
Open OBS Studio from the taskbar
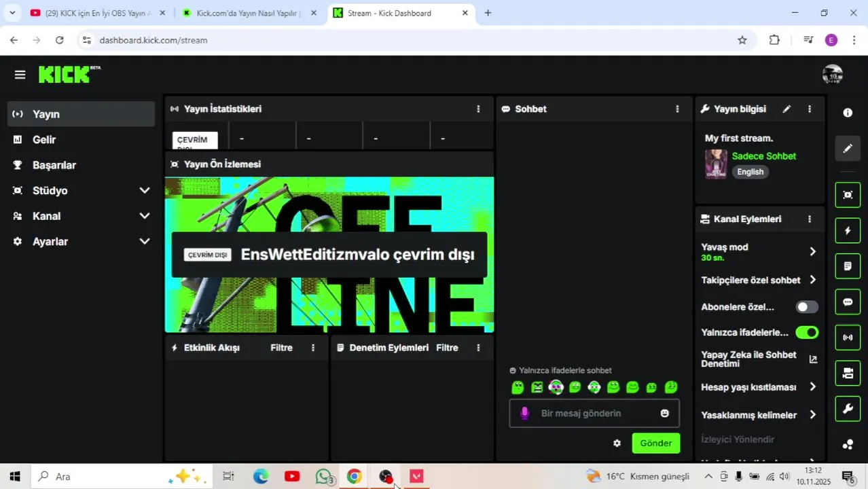click(x=386, y=476)
